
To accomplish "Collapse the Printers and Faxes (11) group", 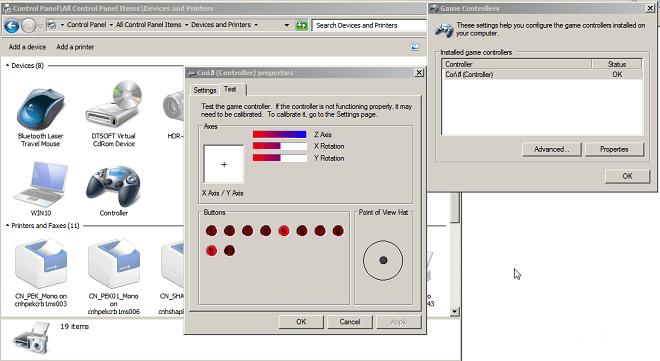I will point(7,226).
